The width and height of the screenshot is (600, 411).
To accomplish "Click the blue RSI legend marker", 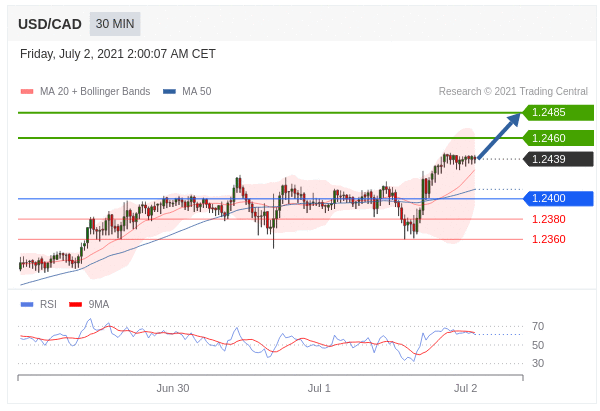I will point(27,304).
